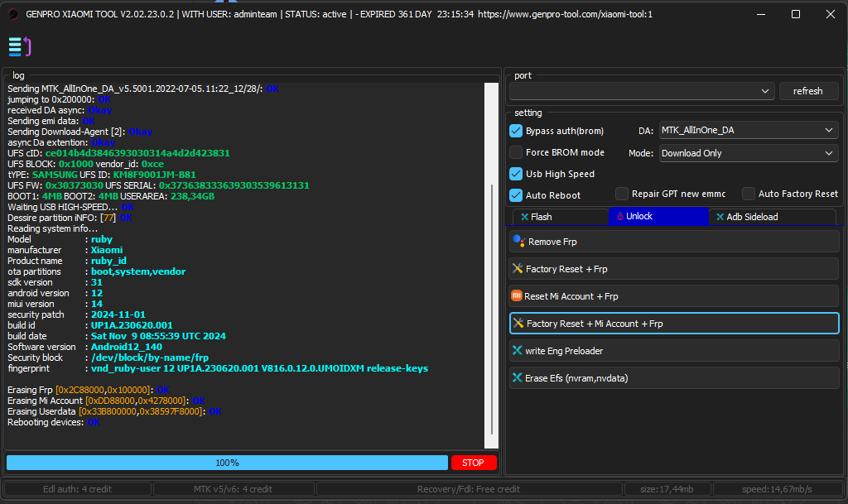
Task: Open the port selection dropdown
Action: 642,91
